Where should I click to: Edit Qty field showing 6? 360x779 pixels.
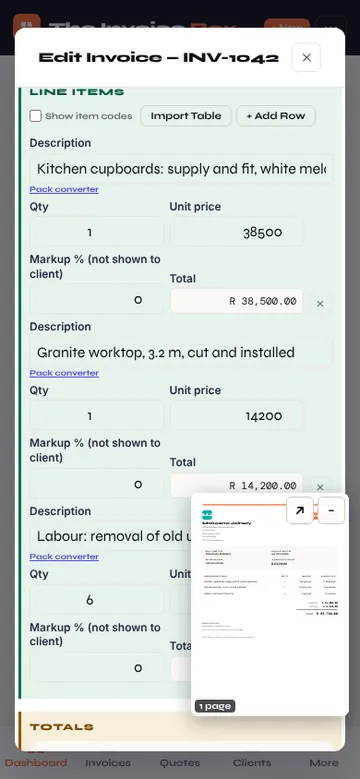96,600
